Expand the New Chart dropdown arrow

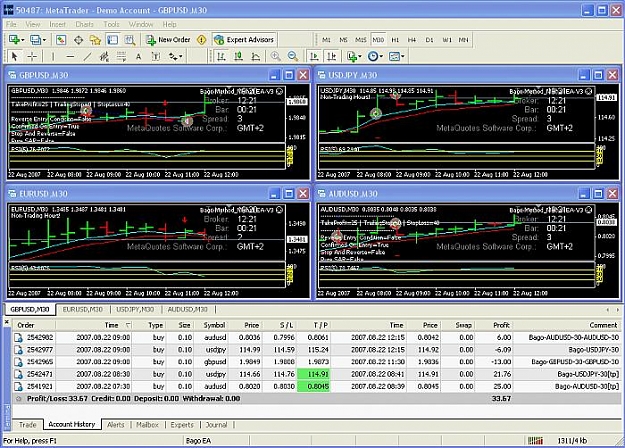click(x=23, y=40)
